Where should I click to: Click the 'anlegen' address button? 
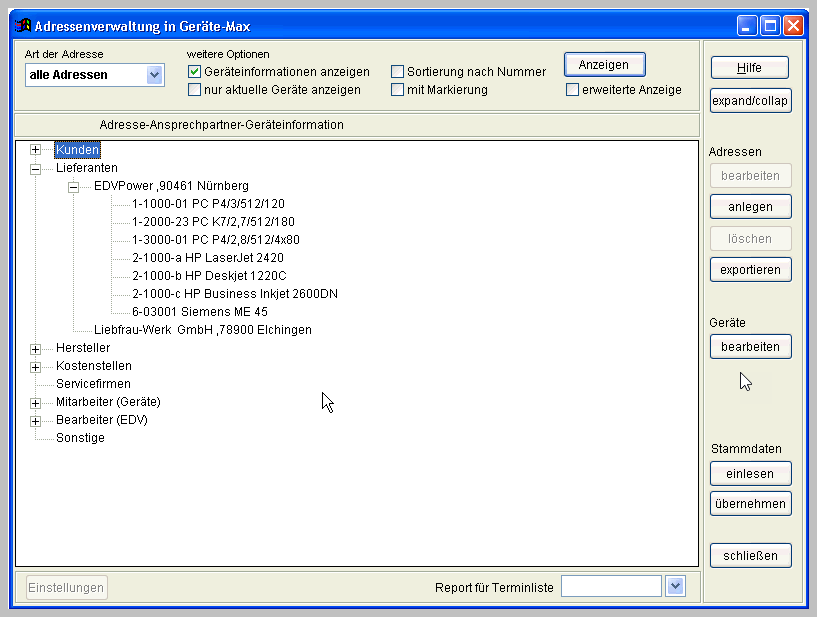[751, 206]
